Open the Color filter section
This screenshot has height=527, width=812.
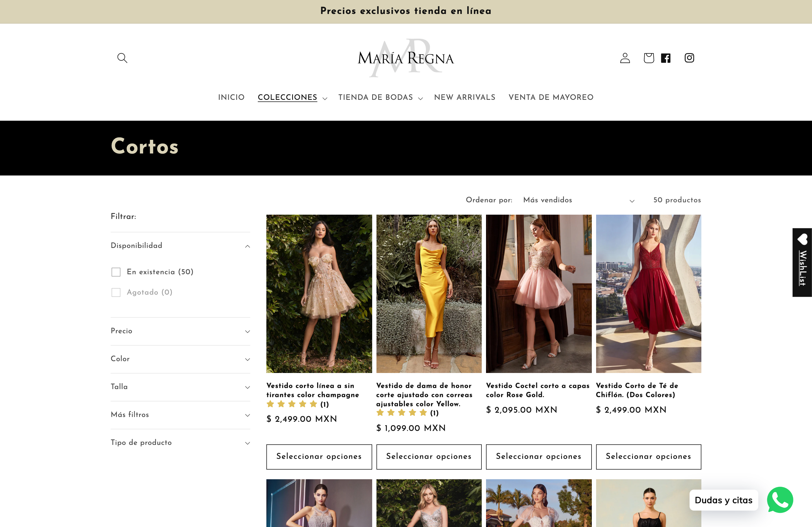247,359
